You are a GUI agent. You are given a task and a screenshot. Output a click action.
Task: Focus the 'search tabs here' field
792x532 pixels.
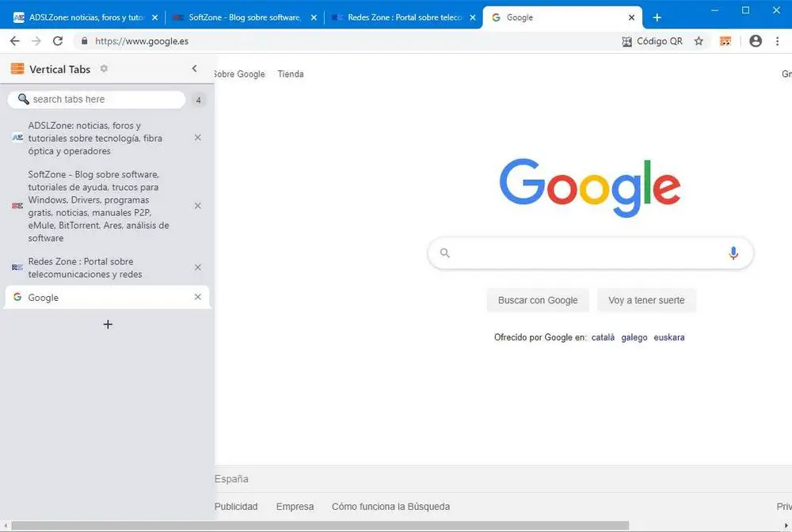tap(97, 100)
